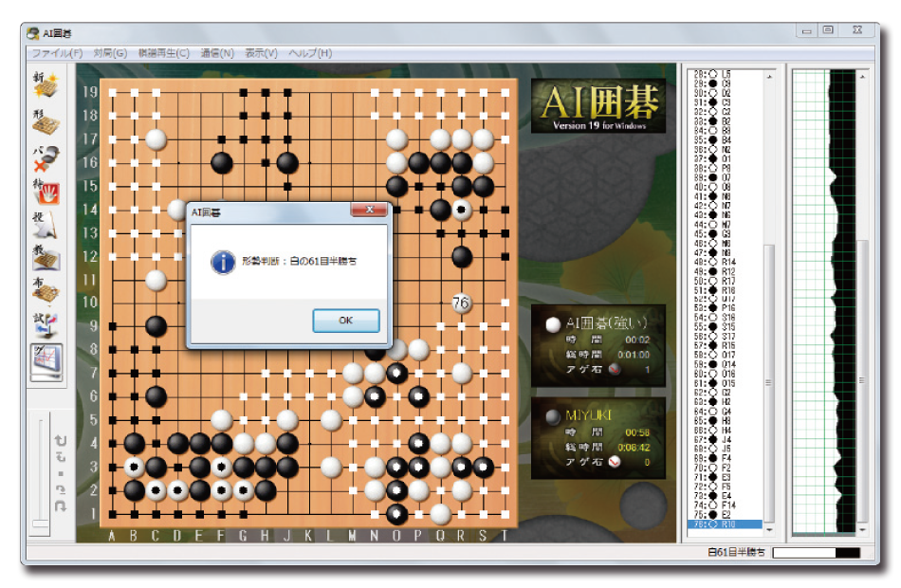Jump to the first move arrow
Screen dimensions: 901x588
point(61,440)
